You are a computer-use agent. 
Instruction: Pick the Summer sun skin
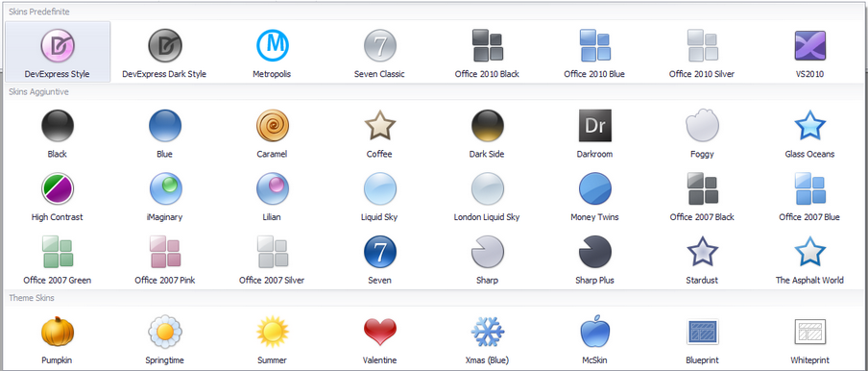tap(273, 339)
